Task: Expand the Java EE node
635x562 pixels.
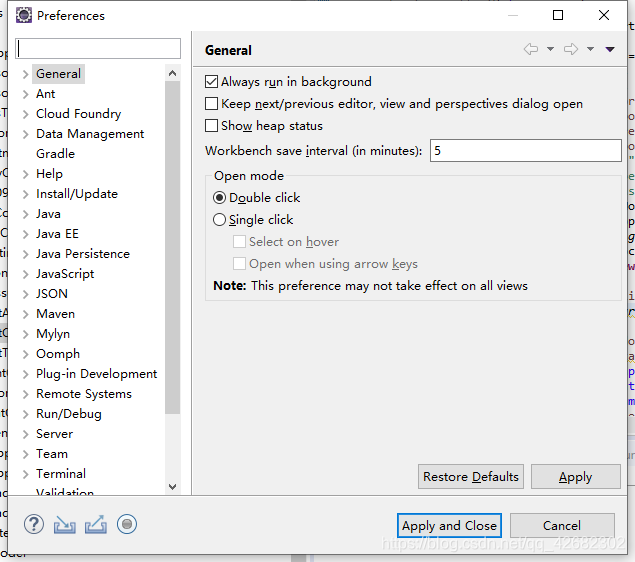Action: click(x=26, y=234)
